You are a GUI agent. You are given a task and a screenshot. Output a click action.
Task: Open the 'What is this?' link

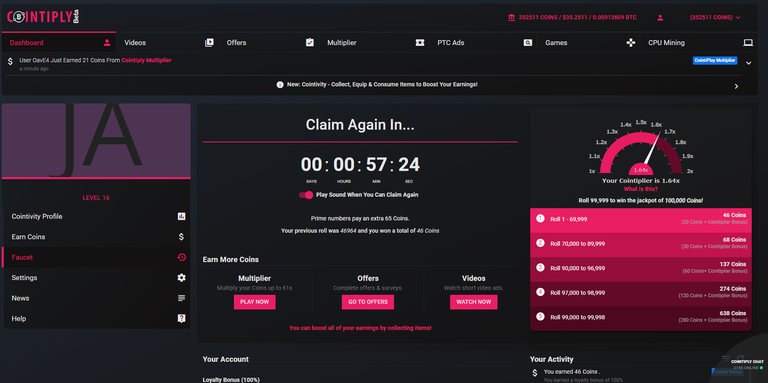641,189
